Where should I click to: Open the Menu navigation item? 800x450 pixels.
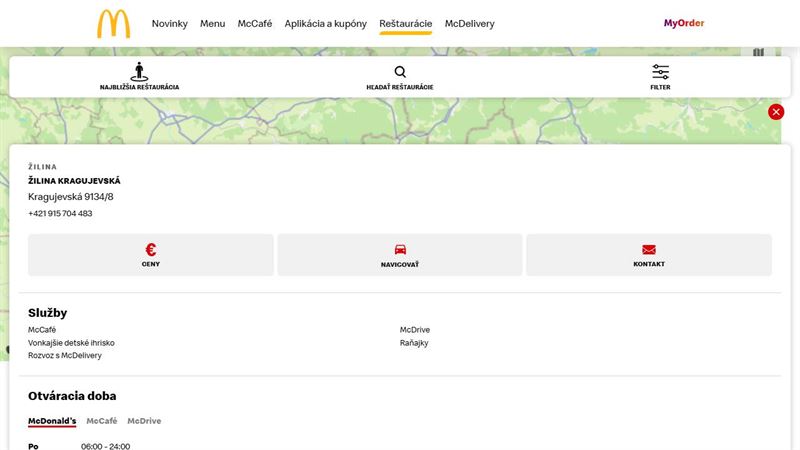point(212,23)
